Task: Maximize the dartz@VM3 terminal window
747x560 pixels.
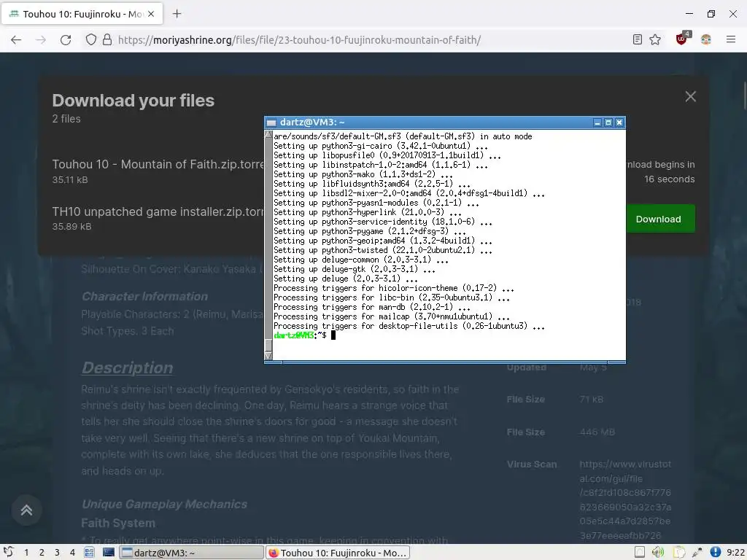Action: tap(608, 122)
